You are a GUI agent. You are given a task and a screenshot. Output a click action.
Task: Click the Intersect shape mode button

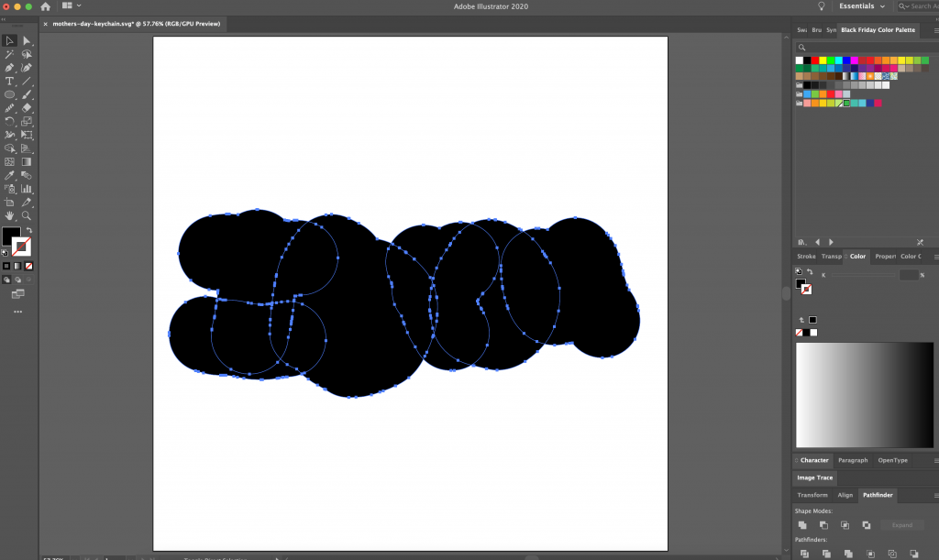(x=845, y=525)
